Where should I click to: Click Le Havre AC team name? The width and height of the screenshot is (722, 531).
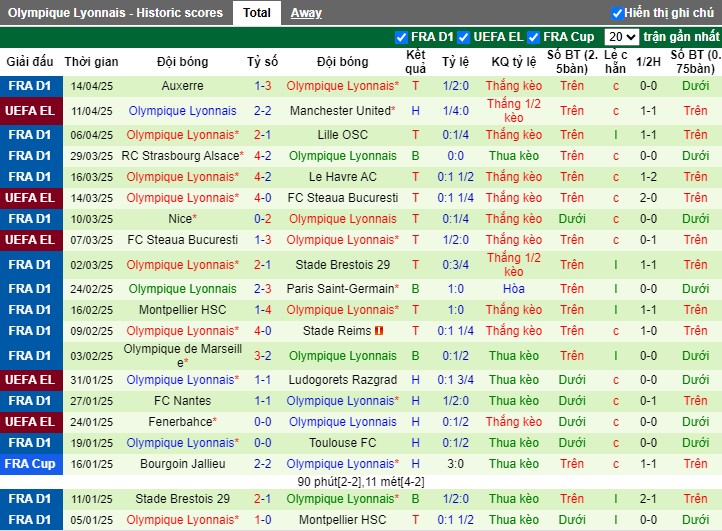click(343, 176)
